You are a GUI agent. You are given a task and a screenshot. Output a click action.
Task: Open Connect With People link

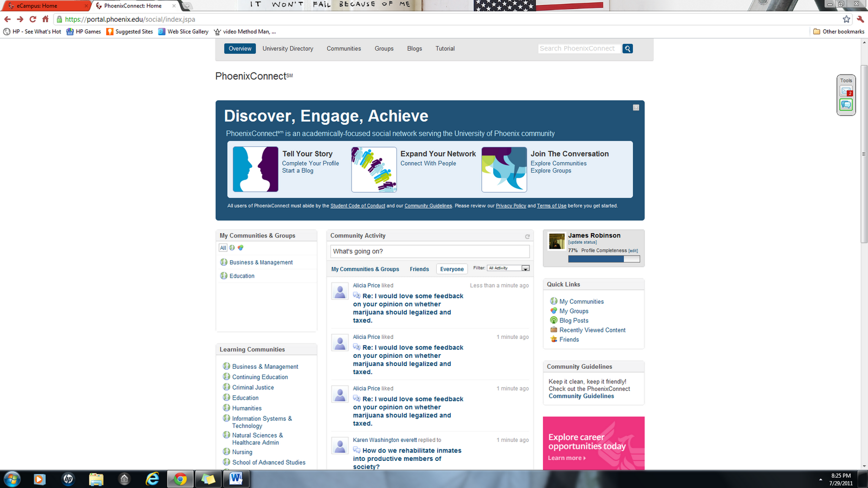(x=428, y=163)
